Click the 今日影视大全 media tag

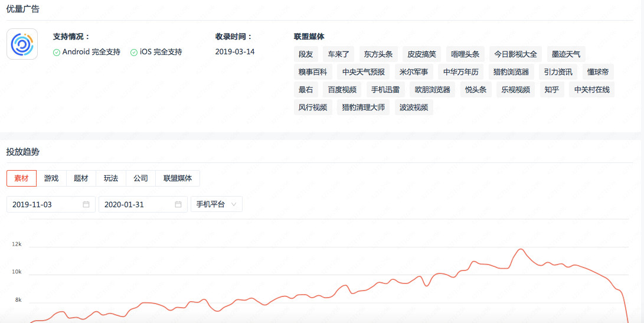coord(515,54)
